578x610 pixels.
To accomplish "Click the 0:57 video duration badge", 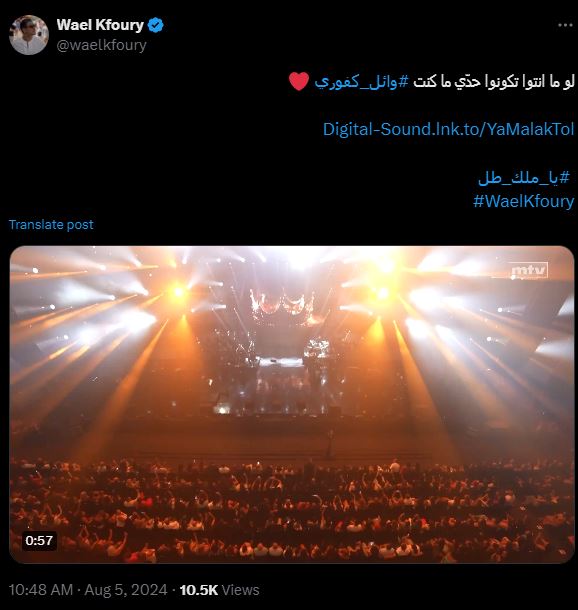I will (39, 540).
